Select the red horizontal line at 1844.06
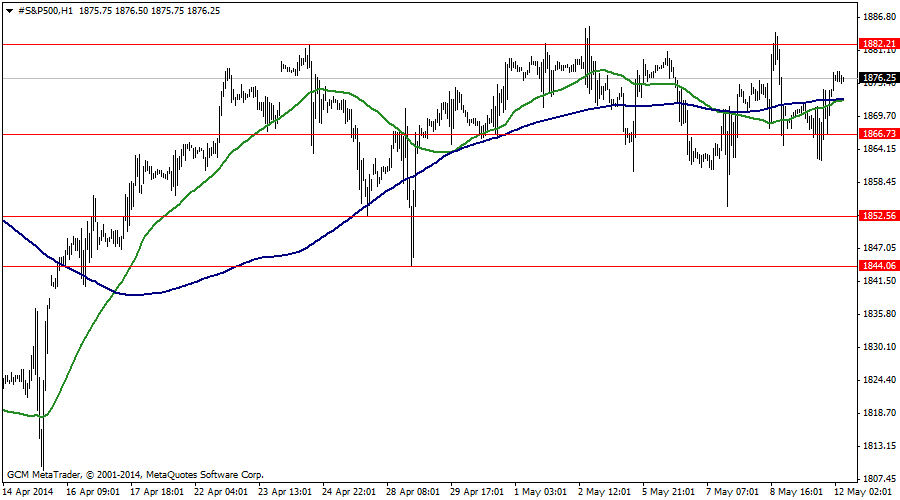The height and width of the screenshot is (500, 900). click(x=429, y=266)
